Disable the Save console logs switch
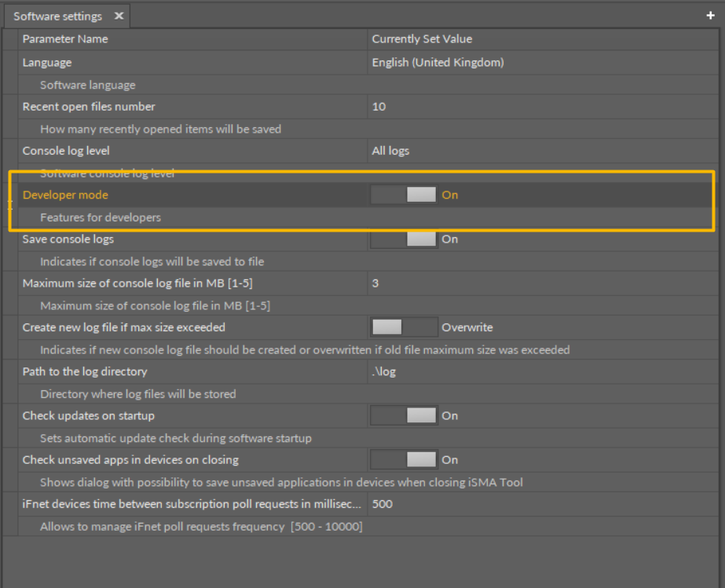This screenshot has width=725, height=588. click(404, 239)
